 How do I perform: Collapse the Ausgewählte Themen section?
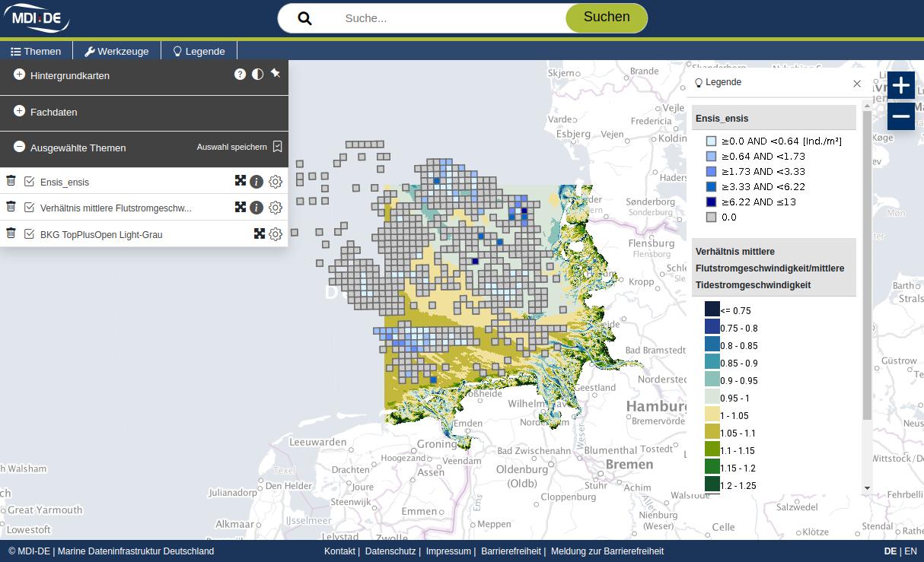20,147
